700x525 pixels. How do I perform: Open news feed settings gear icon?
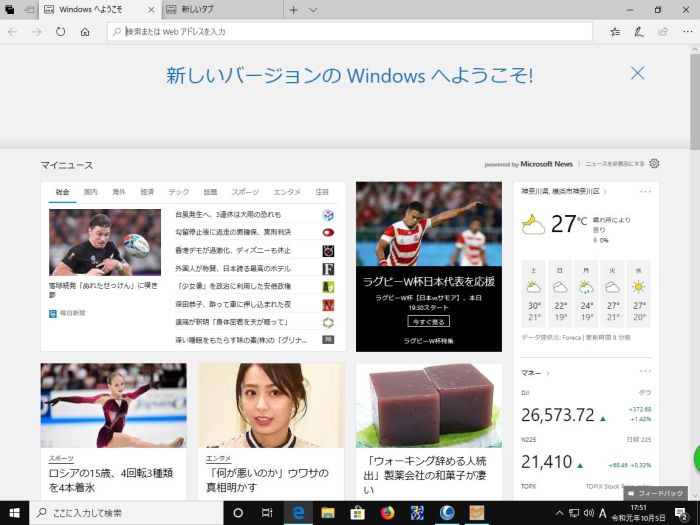(654, 163)
